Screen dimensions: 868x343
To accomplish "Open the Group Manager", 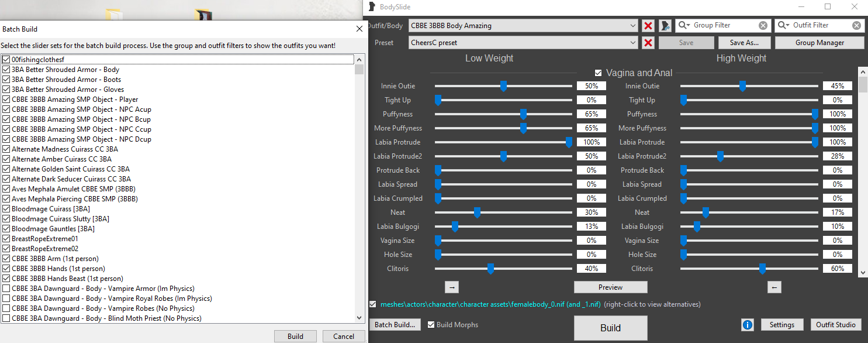I will (x=819, y=43).
